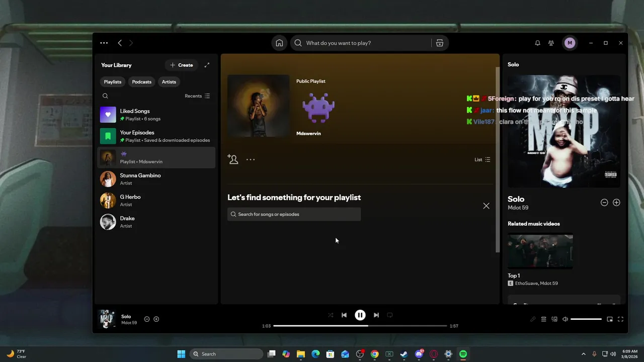
Task: Open the Solo title in right panel
Action: (x=516, y=199)
